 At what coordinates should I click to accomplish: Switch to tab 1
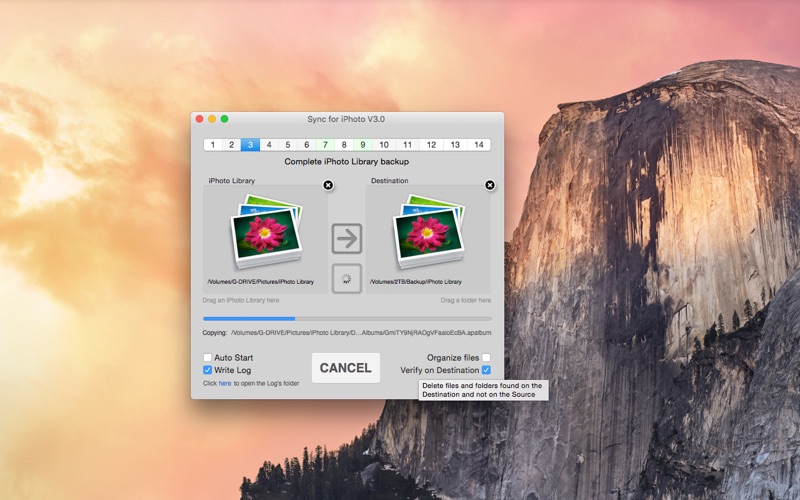pos(213,145)
